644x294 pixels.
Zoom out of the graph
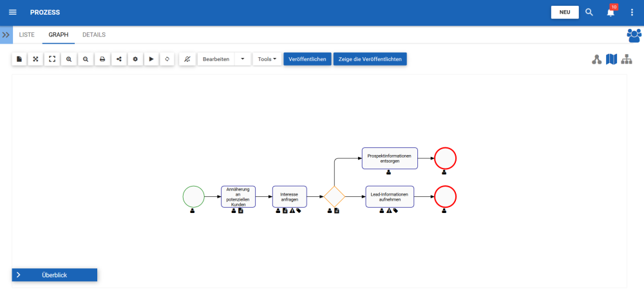[86, 59]
